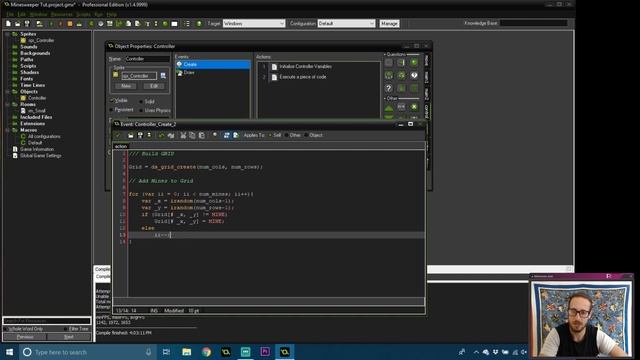Click the Edit sprite button
640x360 pixels.
click(154, 86)
